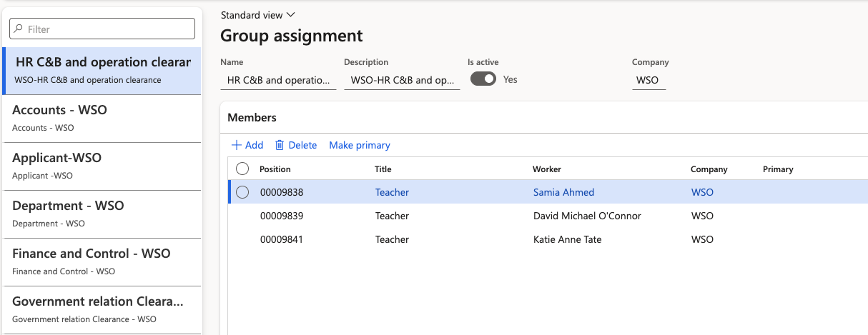Open the Samia Ahmed worker link
The width and height of the screenshot is (868, 335).
pyautogui.click(x=563, y=192)
